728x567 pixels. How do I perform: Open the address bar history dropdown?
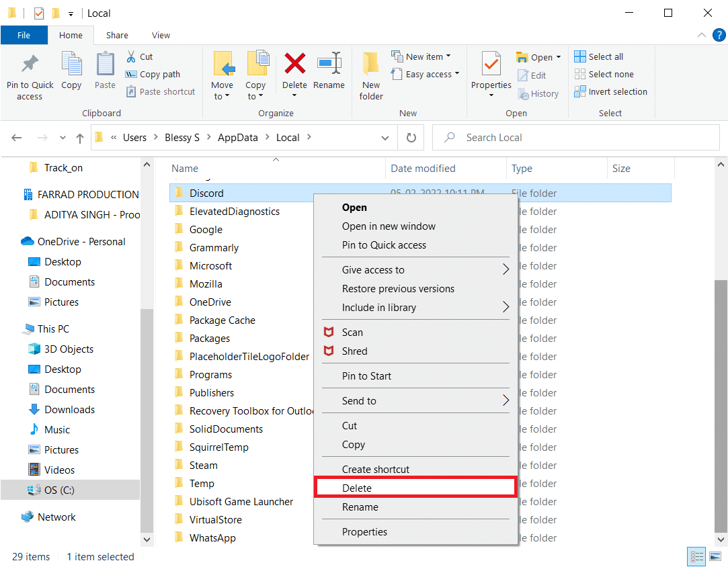click(385, 138)
